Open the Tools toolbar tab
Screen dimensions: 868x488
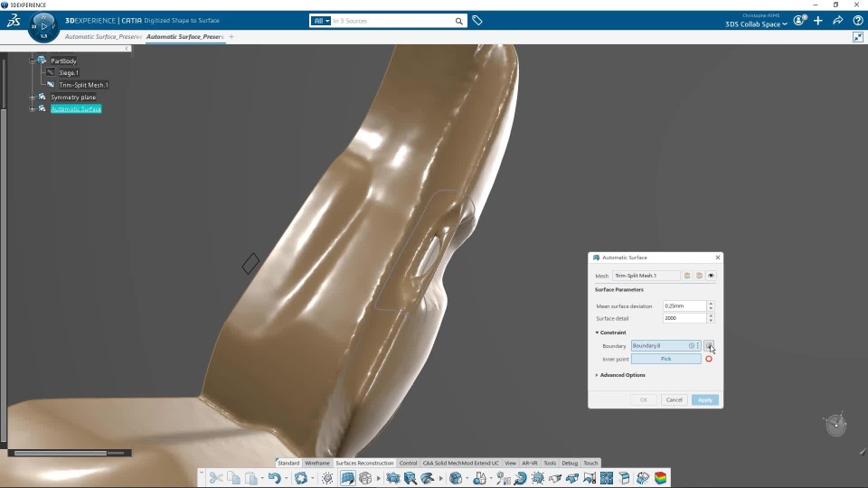pyautogui.click(x=550, y=463)
